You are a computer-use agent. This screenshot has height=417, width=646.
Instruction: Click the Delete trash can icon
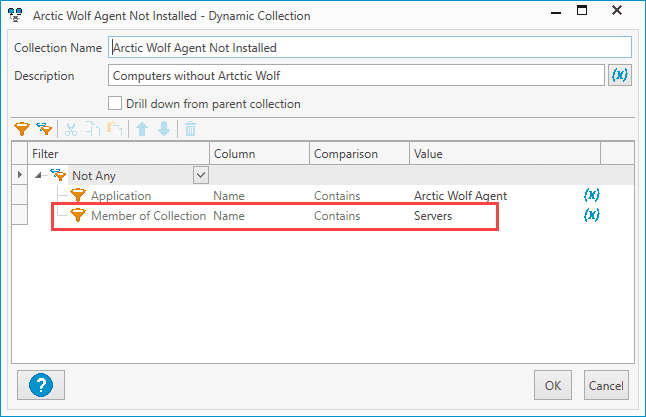pos(190,129)
